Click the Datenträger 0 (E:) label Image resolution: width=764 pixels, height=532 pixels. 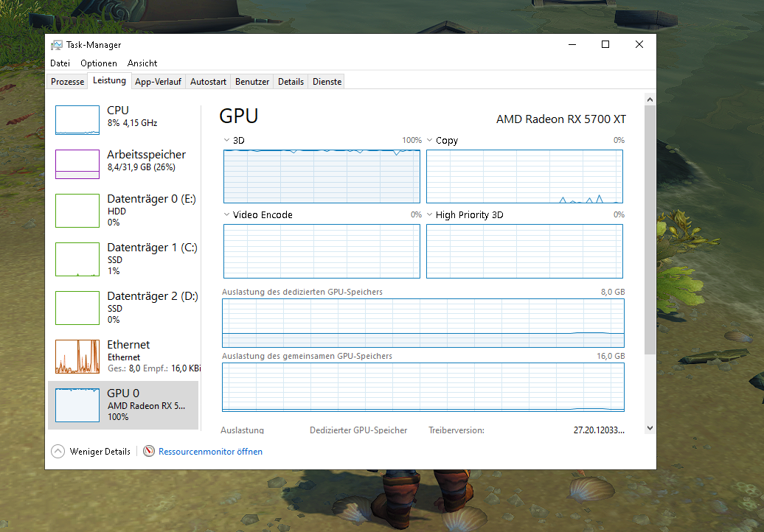pyautogui.click(x=151, y=199)
